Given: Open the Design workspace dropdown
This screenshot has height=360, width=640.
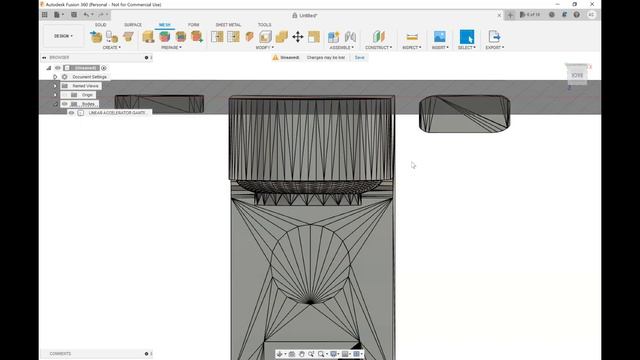Looking at the screenshot, I should click(63, 36).
